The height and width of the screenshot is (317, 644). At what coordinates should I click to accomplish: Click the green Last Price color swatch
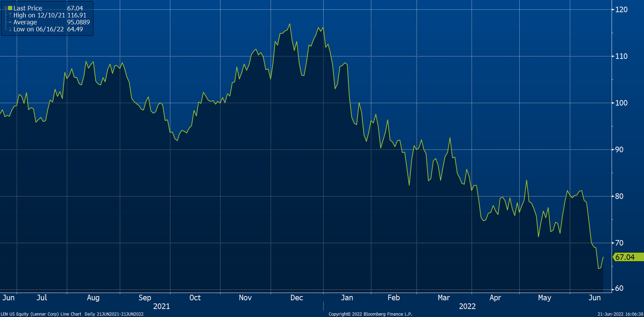[10, 8]
